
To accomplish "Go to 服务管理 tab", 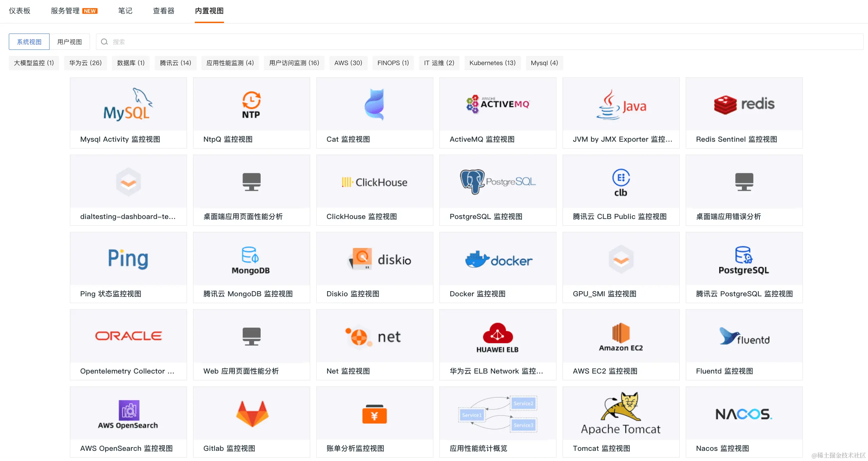I will pyautogui.click(x=65, y=11).
